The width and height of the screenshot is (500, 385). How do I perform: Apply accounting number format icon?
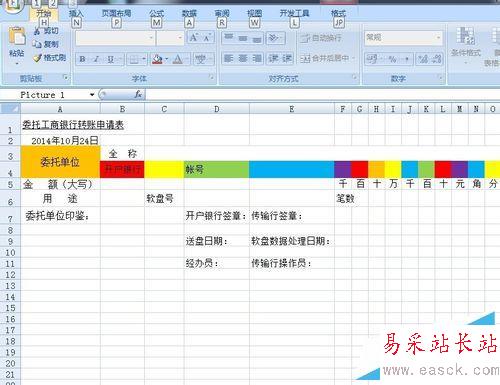371,59
